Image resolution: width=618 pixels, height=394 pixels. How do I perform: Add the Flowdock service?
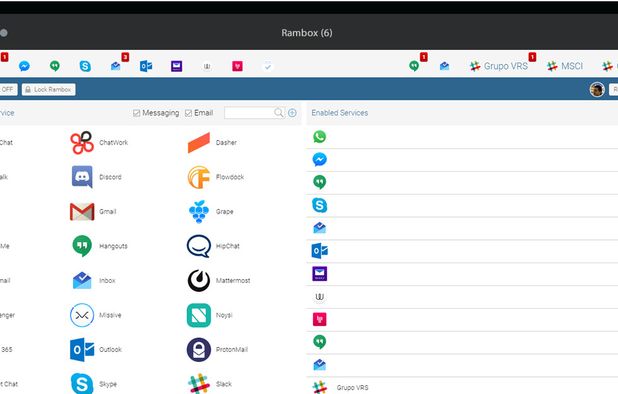[x=216, y=177]
